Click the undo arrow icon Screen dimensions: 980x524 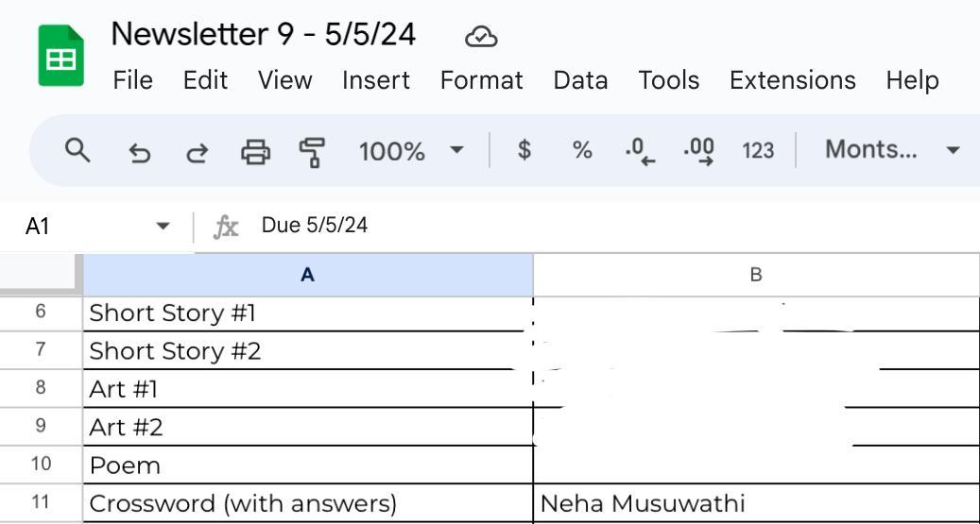pyautogui.click(x=139, y=151)
